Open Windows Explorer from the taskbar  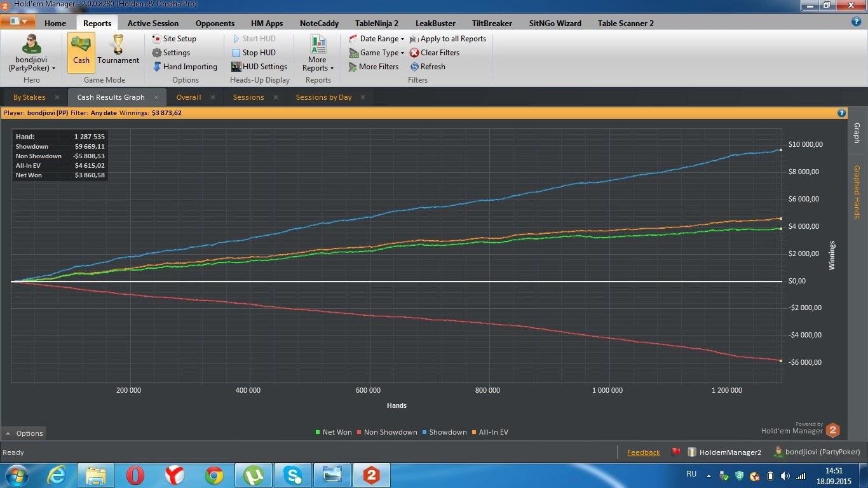point(96,475)
